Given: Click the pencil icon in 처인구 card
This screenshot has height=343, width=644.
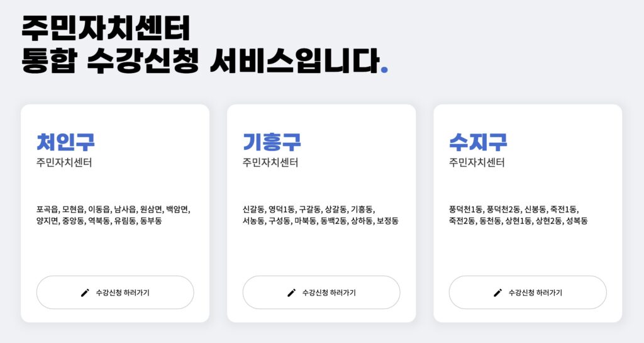Looking at the screenshot, I should point(85,293).
